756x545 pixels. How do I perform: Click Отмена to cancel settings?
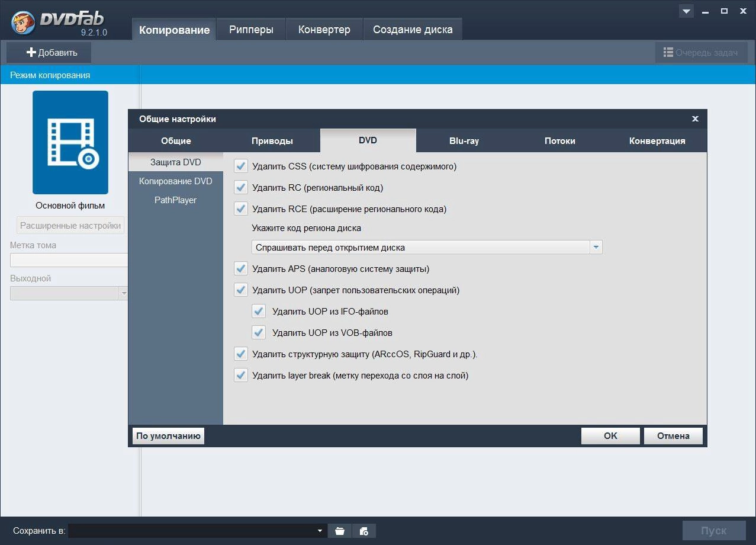point(673,436)
